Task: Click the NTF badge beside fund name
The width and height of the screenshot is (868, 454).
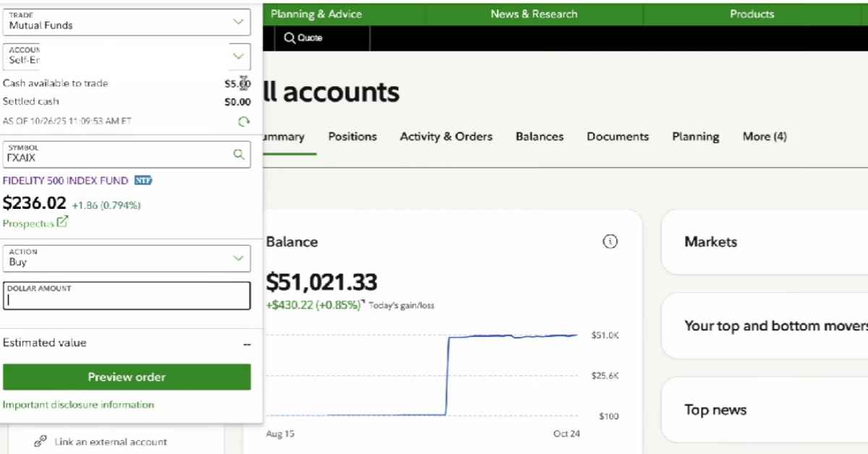Action: (143, 181)
